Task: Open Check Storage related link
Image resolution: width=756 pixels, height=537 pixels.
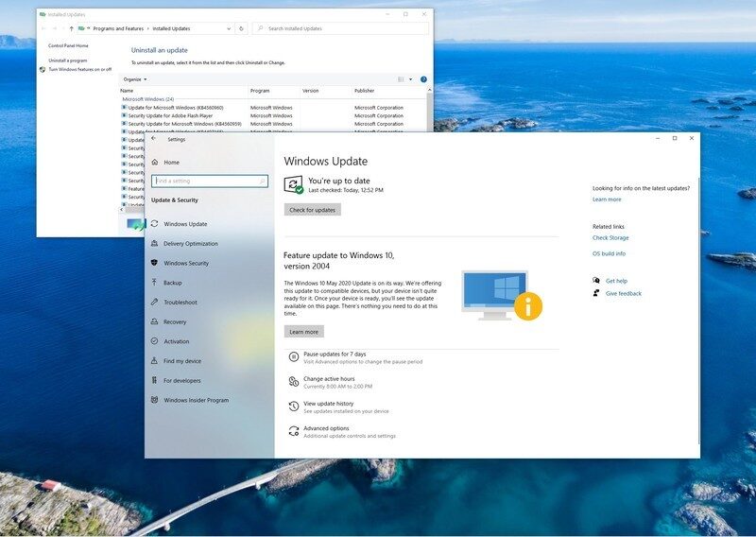Action: pyautogui.click(x=610, y=238)
